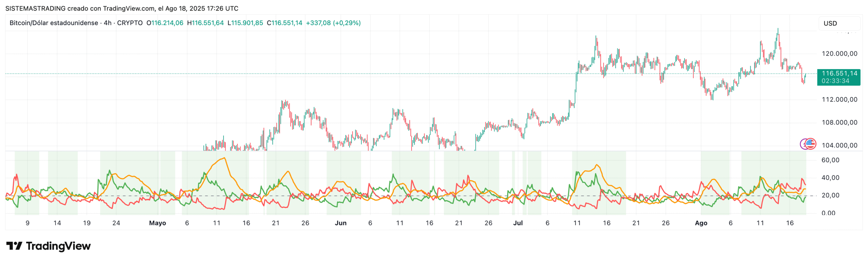
Task: Click the Bitcoin/Dólar estadounidense symbol title
Action: click(x=54, y=23)
